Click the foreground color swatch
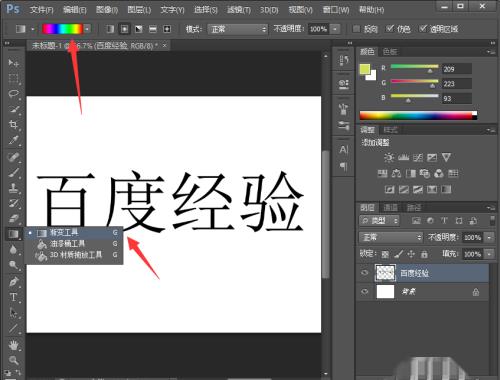500x380 pixels. pos(365,69)
